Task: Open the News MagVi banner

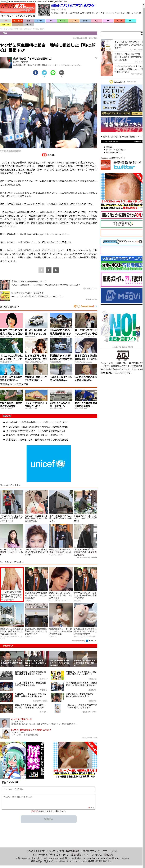Action: coord(121,296)
